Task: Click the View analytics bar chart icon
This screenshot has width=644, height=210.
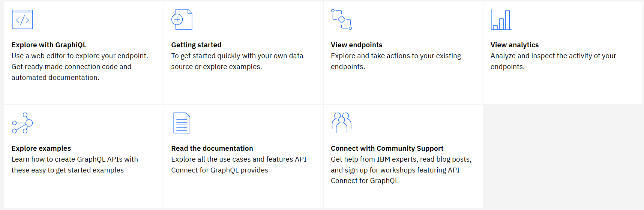Action: pyautogui.click(x=501, y=19)
